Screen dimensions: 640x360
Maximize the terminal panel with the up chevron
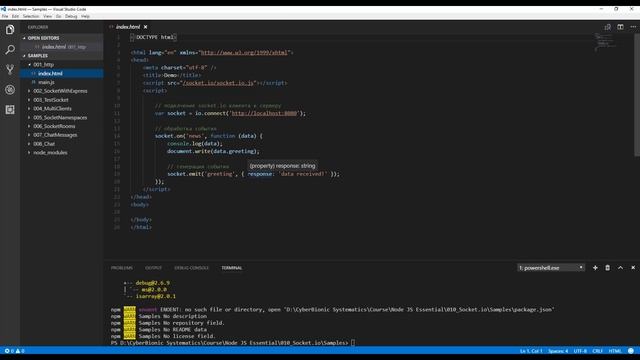[x=620, y=268]
